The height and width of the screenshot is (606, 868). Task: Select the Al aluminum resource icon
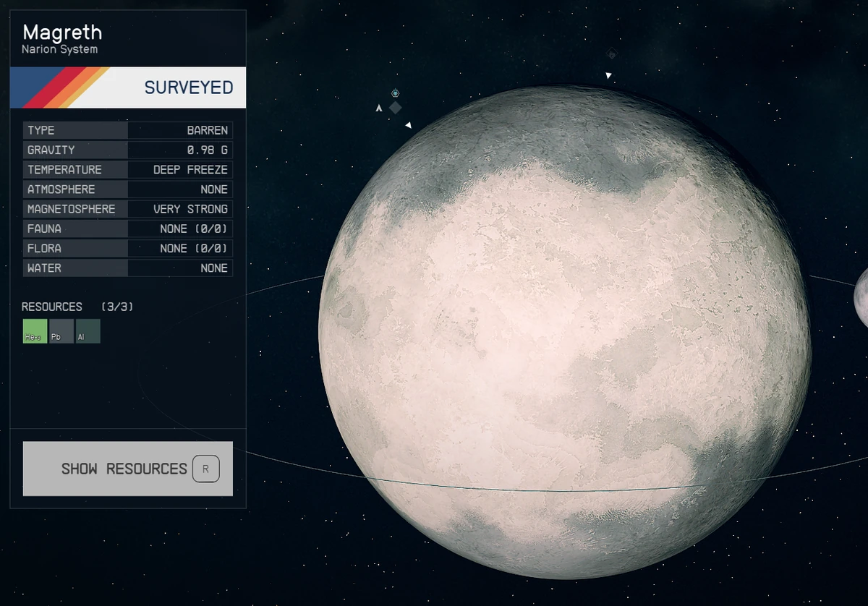[x=88, y=331]
